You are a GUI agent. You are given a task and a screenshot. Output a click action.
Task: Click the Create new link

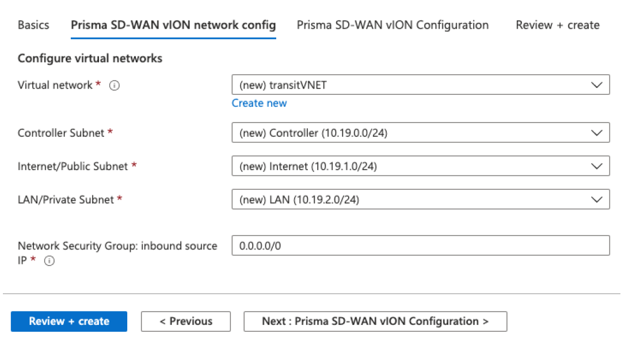pos(259,103)
